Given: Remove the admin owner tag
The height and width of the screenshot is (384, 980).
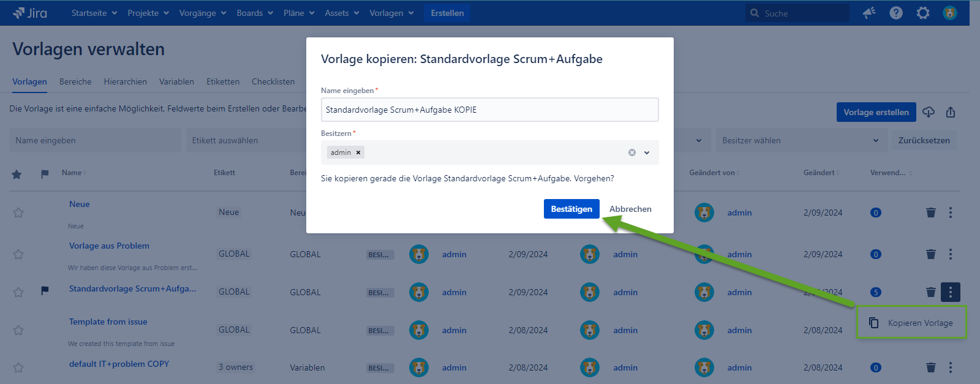Looking at the screenshot, I should coord(358,152).
